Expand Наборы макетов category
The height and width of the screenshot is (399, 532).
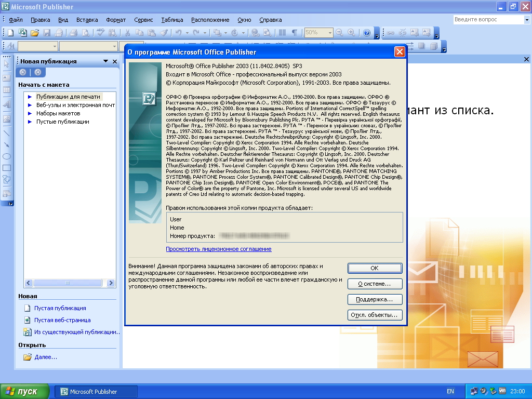[30, 114]
